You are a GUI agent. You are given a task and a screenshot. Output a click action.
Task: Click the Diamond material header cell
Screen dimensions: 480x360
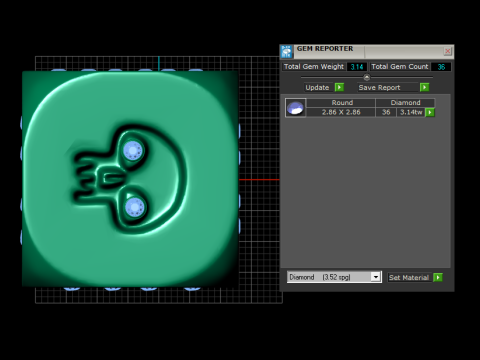click(405, 103)
